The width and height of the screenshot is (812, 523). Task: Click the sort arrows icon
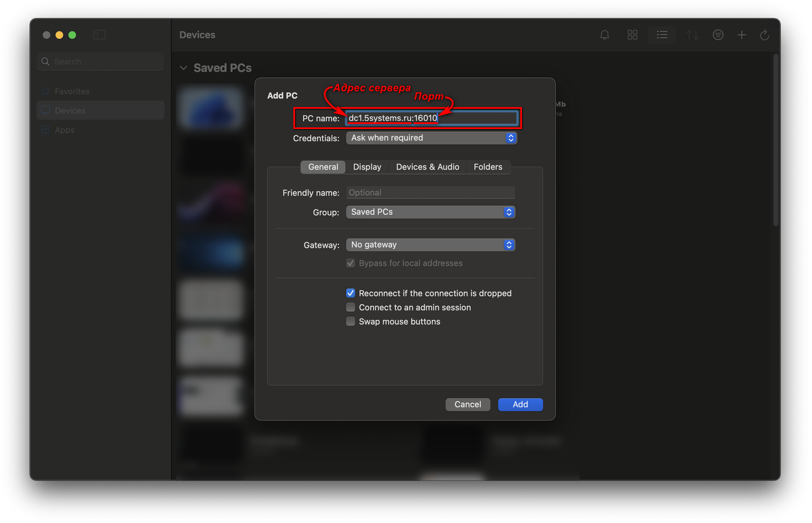pyautogui.click(x=692, y=35)
